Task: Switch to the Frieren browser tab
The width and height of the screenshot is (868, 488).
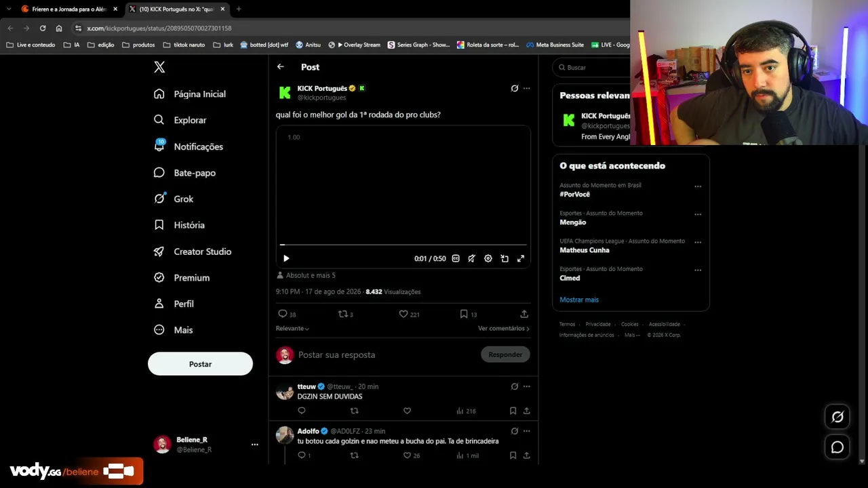Action: point(69,9)
